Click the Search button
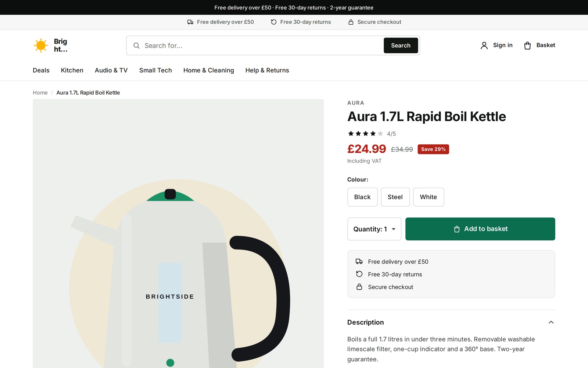 click(x=401, y=46)
